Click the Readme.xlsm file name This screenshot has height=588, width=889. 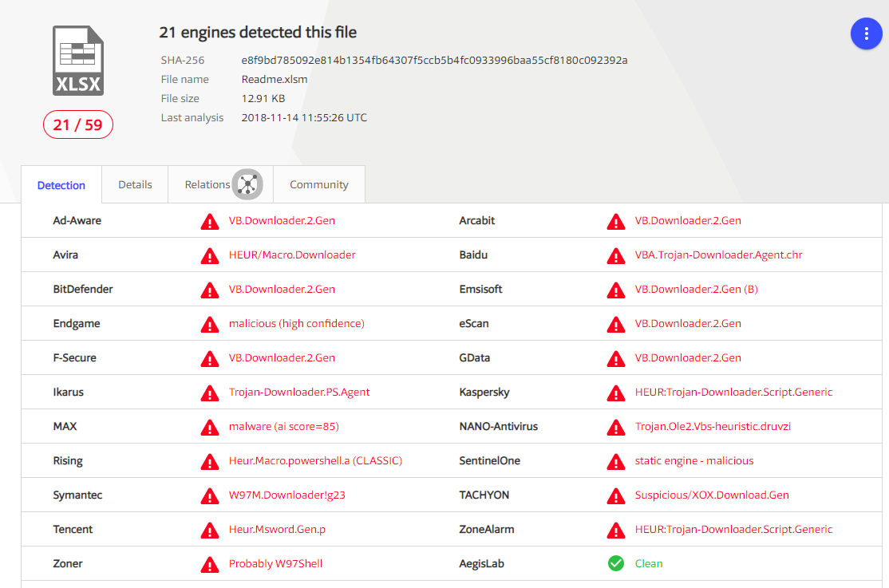point(275,79)
